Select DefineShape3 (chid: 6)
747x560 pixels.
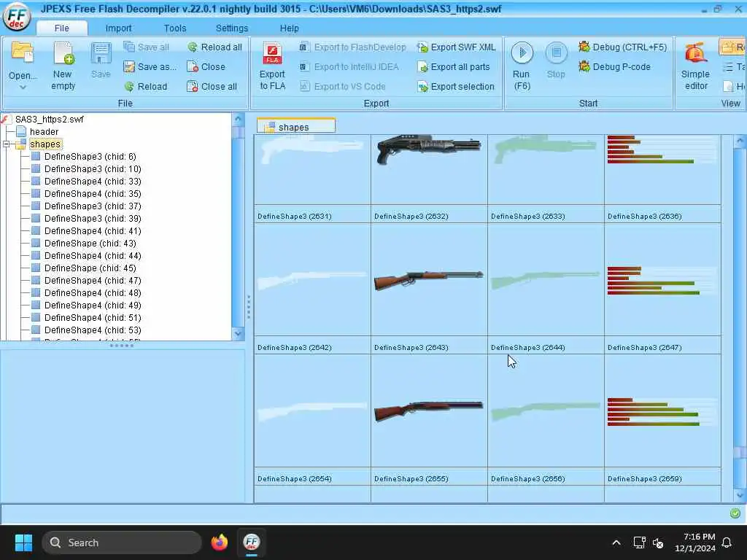click(x=90, y=156)
